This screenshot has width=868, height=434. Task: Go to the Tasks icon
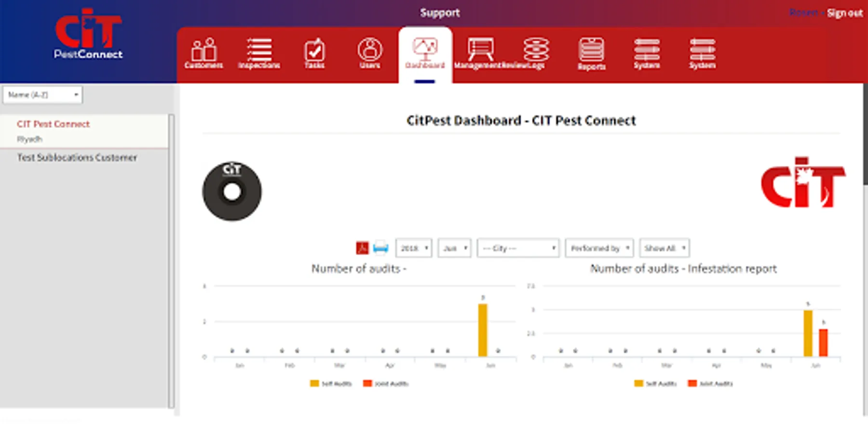(x=314, y=53)
